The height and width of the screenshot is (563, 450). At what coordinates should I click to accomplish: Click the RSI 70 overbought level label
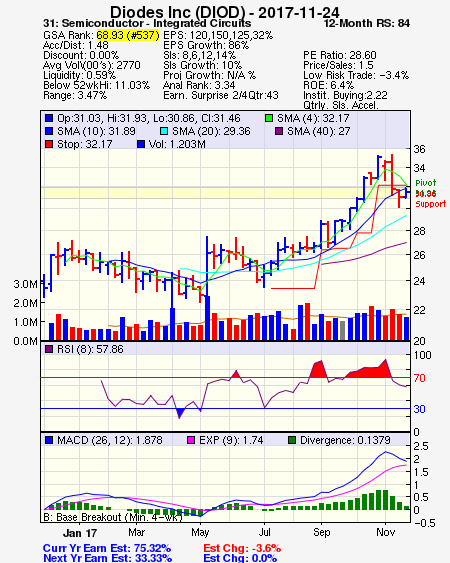(x=419, y=378)
